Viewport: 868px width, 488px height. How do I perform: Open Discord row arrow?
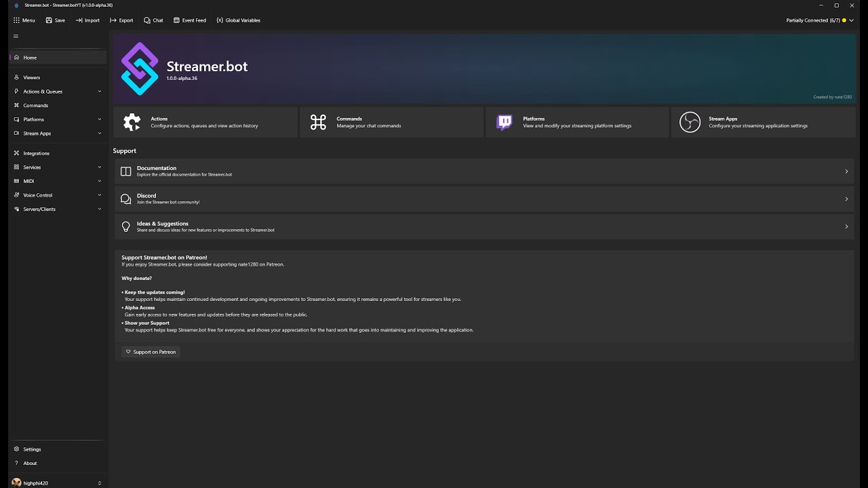(x=846, y=199)
